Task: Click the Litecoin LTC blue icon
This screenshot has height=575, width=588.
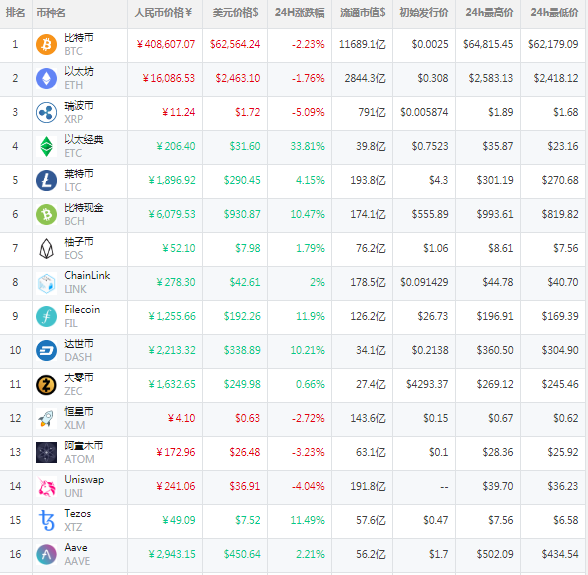Action: (46, 180)
